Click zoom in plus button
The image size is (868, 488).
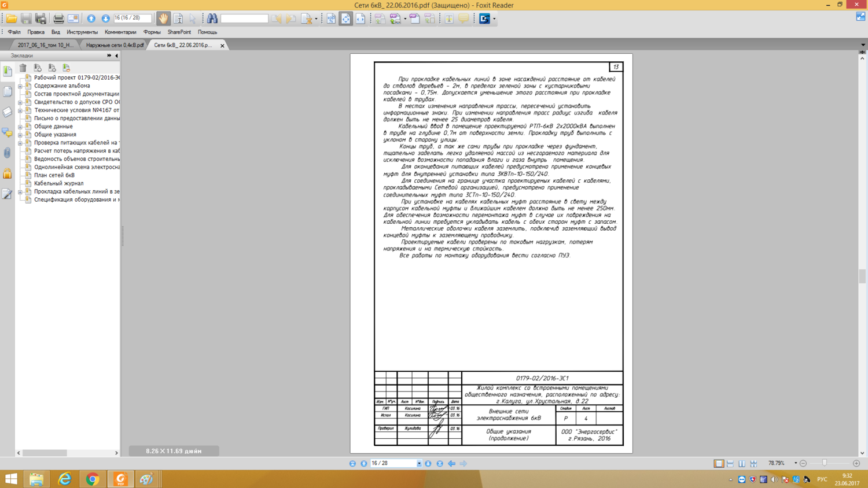(x=856, y=463)
